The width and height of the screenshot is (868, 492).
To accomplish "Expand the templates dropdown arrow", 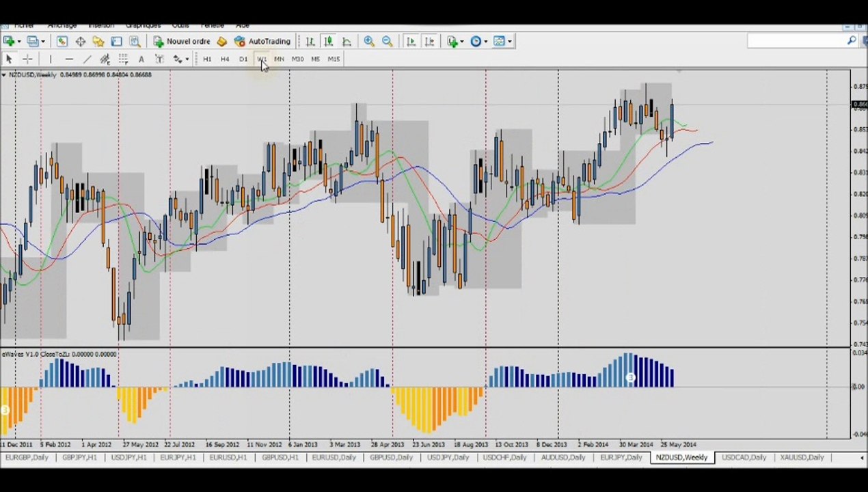I will (x=509, y=42).
